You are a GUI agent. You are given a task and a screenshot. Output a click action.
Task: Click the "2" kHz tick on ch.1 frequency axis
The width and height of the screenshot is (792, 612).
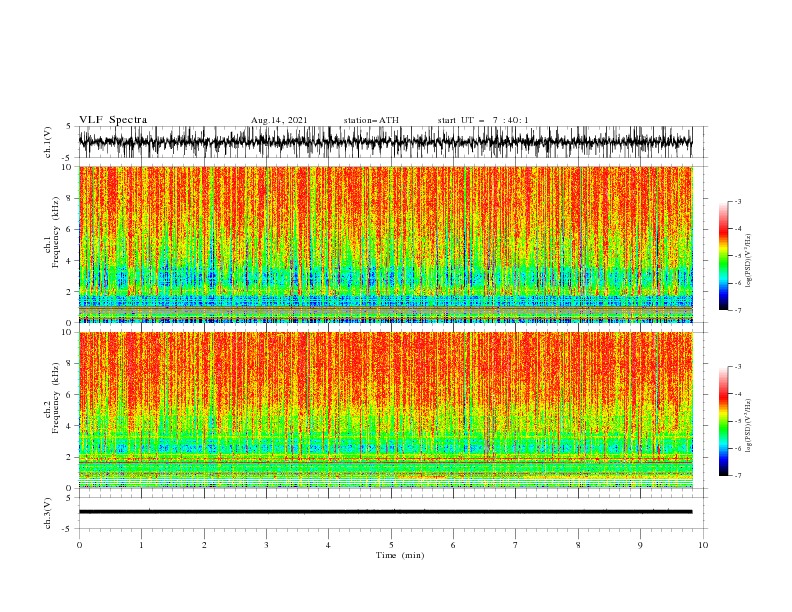coord(69,292)
